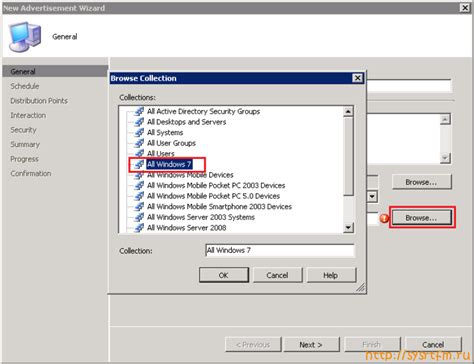Click the Collections list scrollbar thumb
This screenshot has width=474, height=364.
coord(348,156)
